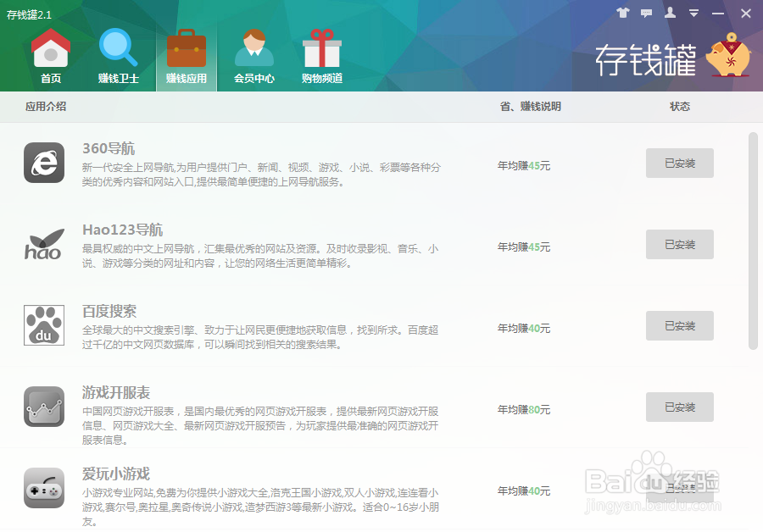
Task: Open the feedback chat bubble icon
Action: click(x=646, y=13)
